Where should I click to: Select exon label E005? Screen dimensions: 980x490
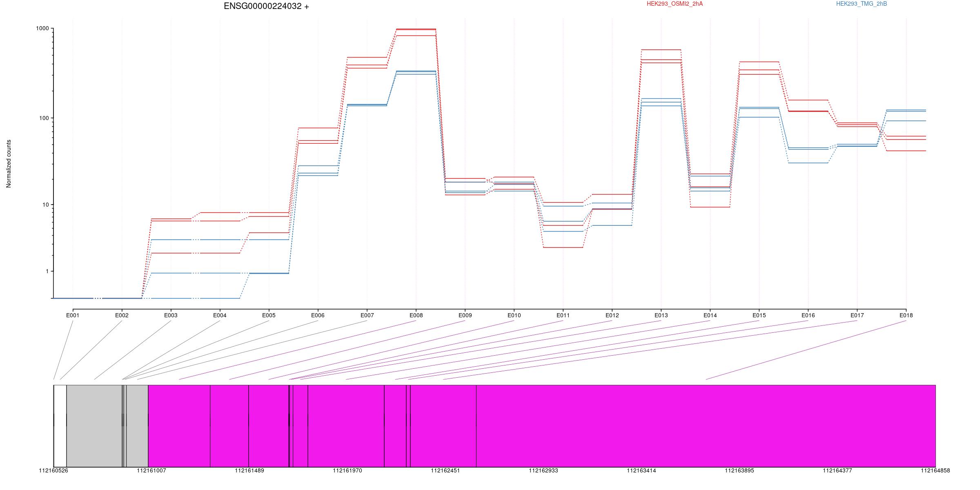pyautogui.click(x=269, y=315)
